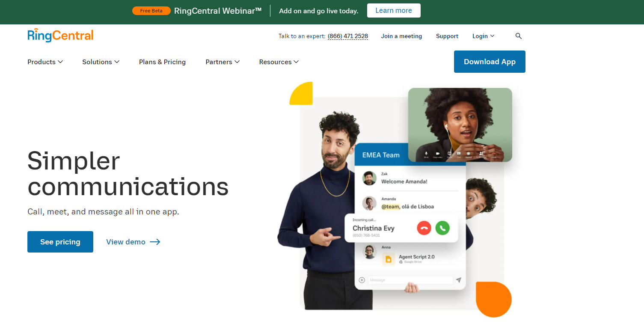This screenshot has height=330, width=644.
Task: Send the message using the paper plane icon
Action: 458,279
